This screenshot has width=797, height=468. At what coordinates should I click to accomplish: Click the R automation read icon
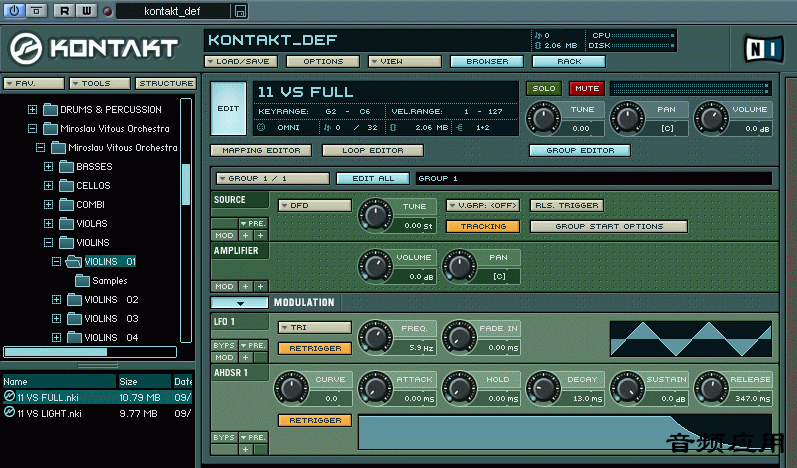(64, 11)
